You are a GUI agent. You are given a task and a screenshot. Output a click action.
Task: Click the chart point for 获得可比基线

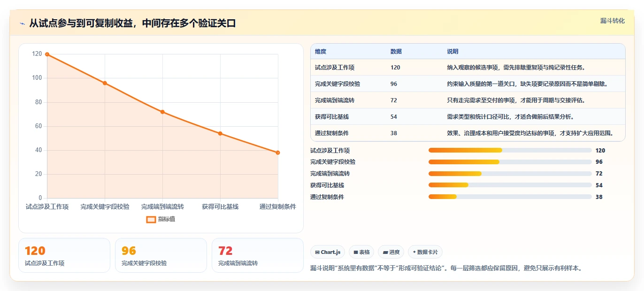click(220, 133)
